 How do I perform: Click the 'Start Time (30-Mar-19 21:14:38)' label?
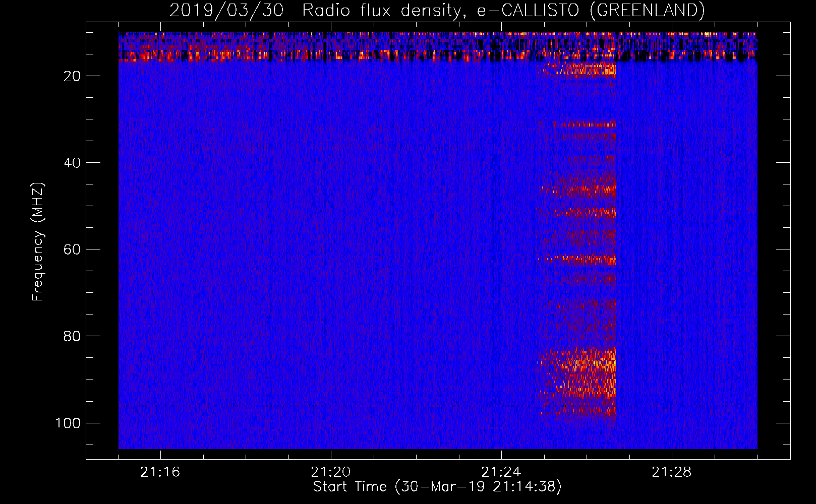pos(437,487)
